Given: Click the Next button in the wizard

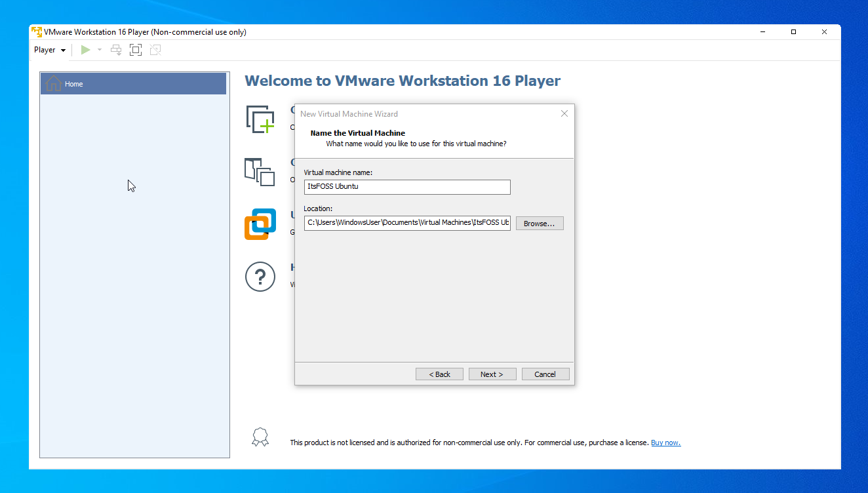Looking at the screenshot, I should point(492,374).
